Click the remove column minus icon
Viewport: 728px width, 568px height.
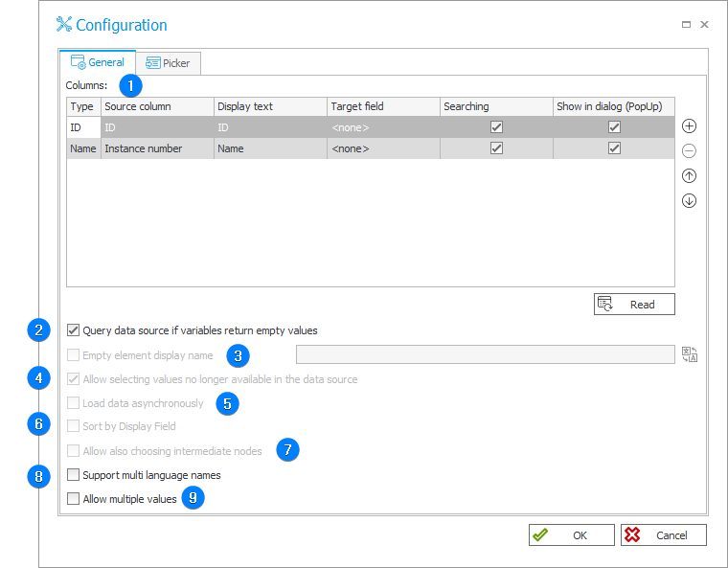689,151
